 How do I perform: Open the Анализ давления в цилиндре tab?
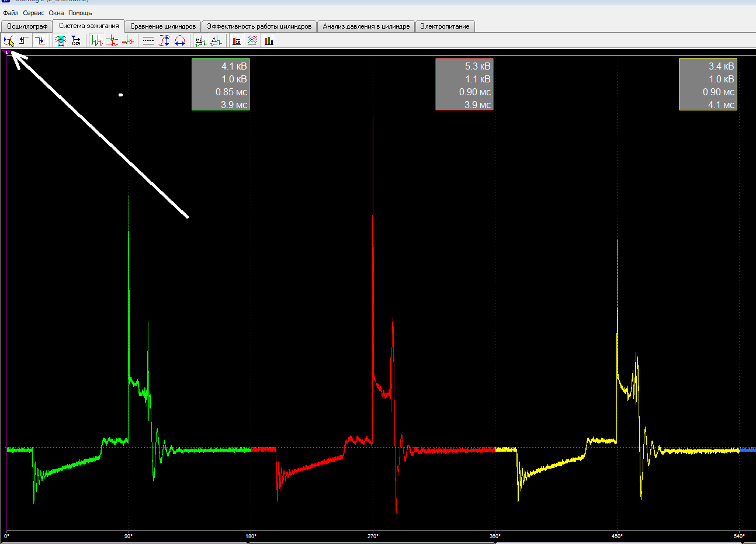click(366, 26)
